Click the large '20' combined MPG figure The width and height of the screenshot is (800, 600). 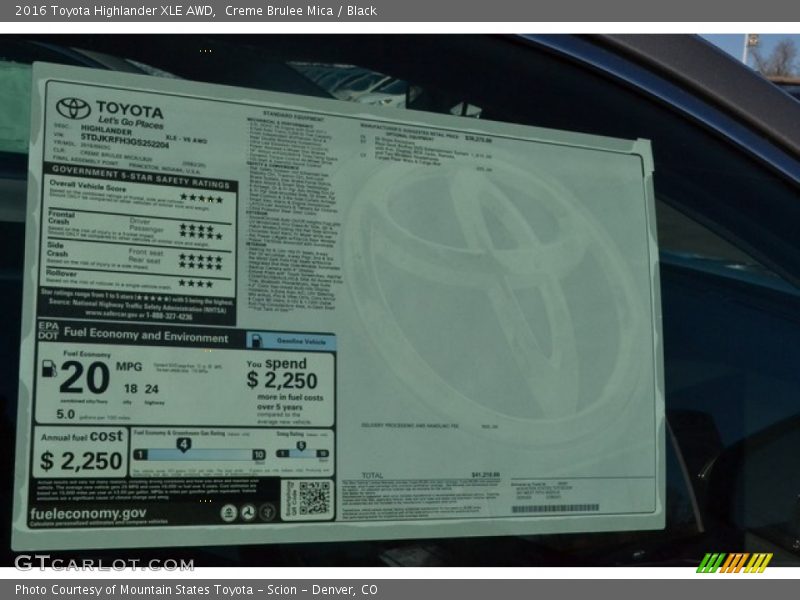tap(85, 378)
